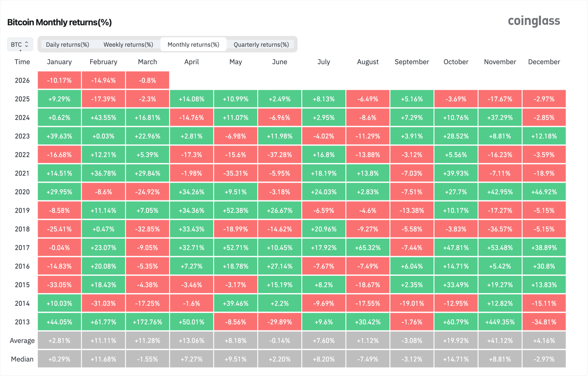
Task: Switch to Daily returns(%) tab
Action: click(x=67, y=44)
